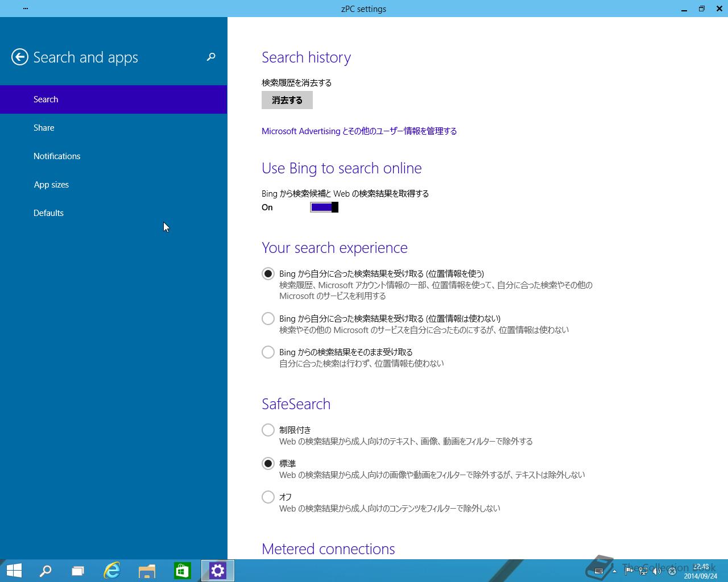Open the Store app from the taskbar
This screenshot has height=582, width=728.
182,571
